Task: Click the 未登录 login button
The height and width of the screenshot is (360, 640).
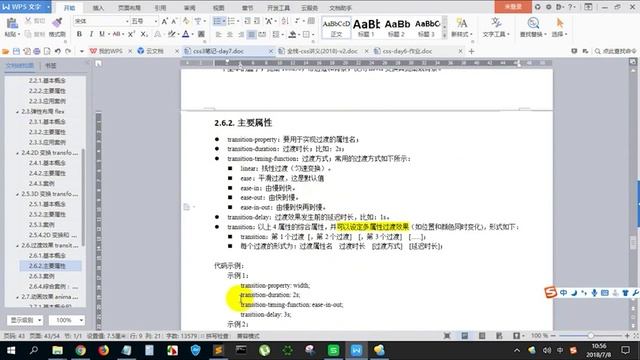Action: click(513, 7)
